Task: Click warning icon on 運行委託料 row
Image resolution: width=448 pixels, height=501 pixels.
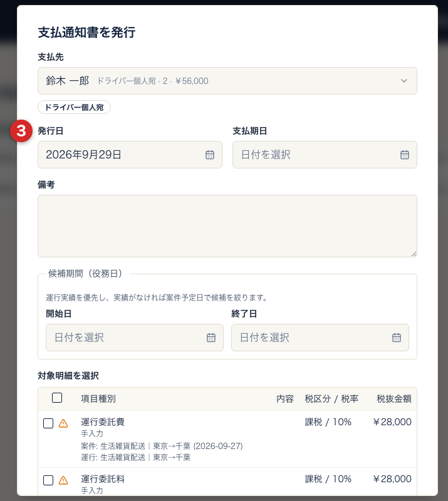Action: [x=63, y=480]
